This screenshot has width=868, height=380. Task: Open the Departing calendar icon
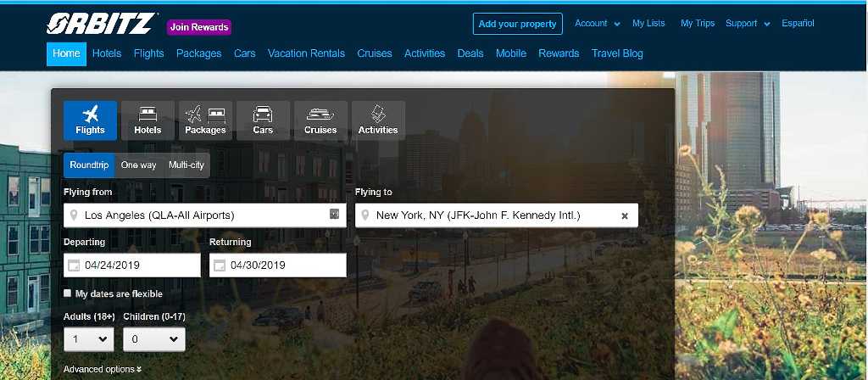(74, 265)
